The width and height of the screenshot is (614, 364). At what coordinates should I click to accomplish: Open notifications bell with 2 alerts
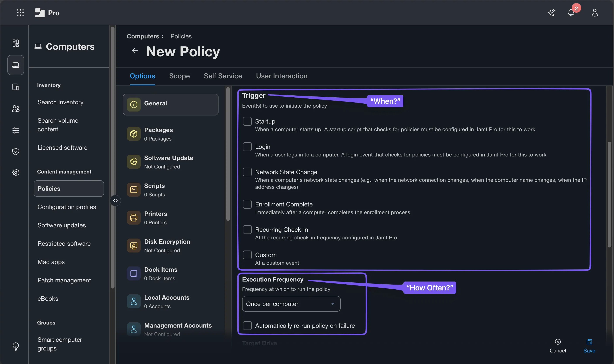point(571,12)
